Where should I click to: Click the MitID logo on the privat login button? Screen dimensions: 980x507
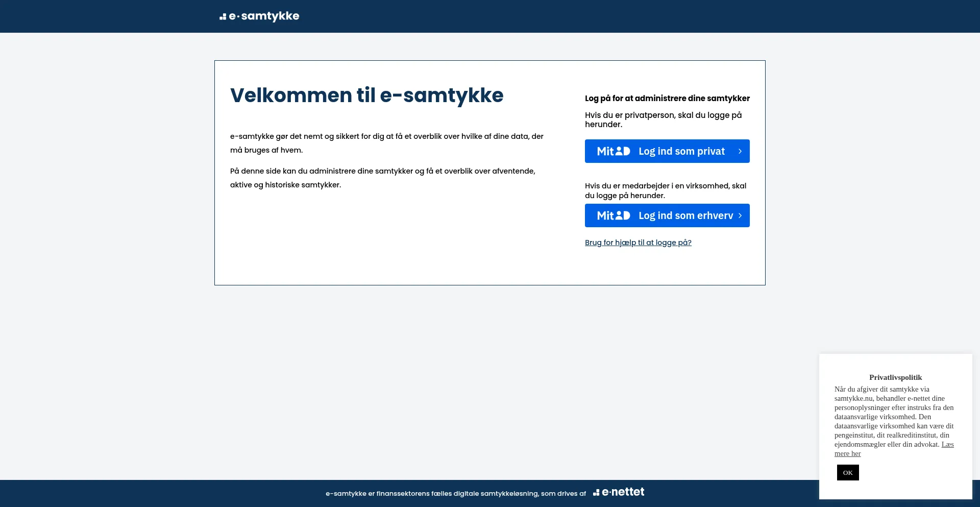click(x=614, y=151)
